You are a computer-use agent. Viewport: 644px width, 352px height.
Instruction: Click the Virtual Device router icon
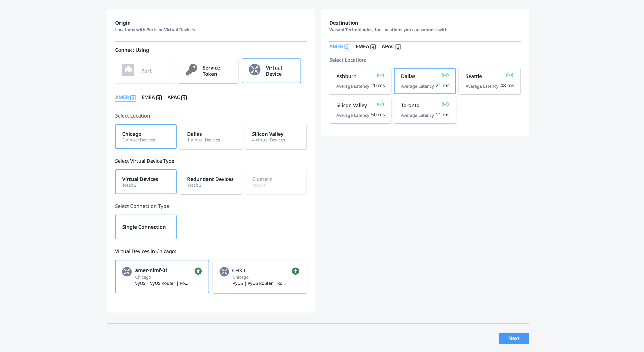[255, 70]
